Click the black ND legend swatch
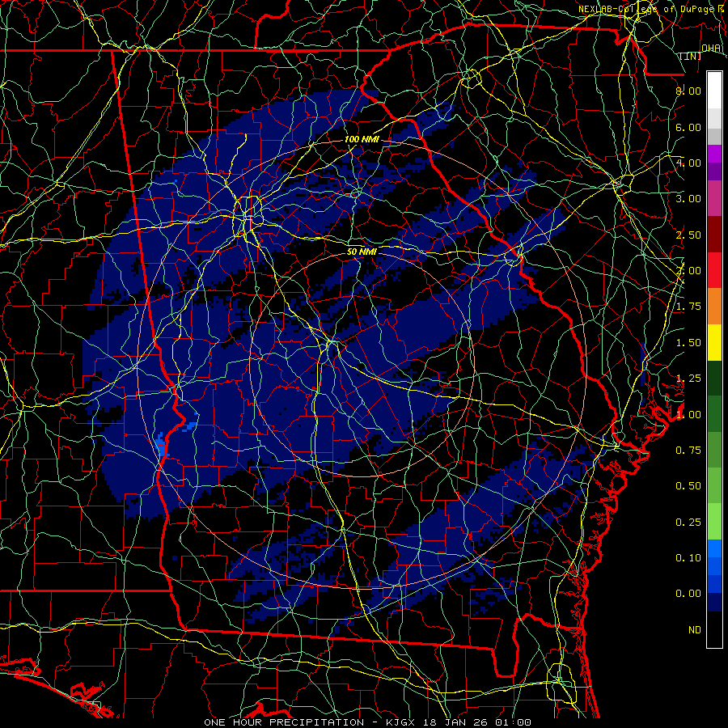The width and height of the screenshot is (728, 728). 714,629
